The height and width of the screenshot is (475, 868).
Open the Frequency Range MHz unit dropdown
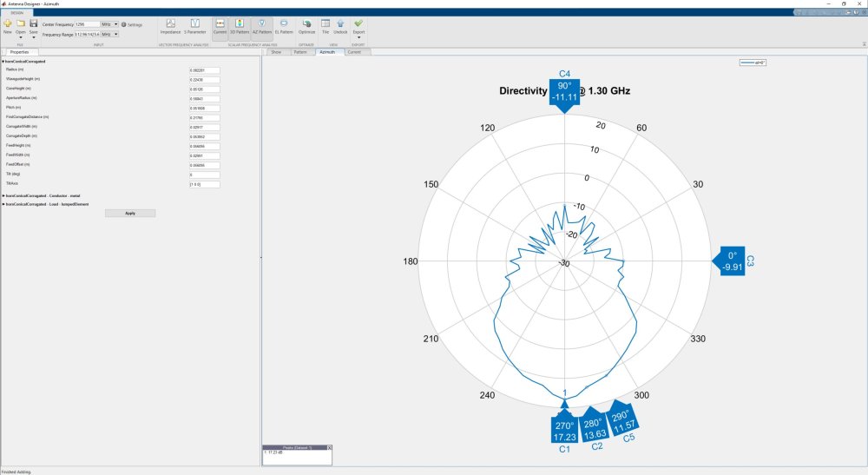(x=109, y=35)
